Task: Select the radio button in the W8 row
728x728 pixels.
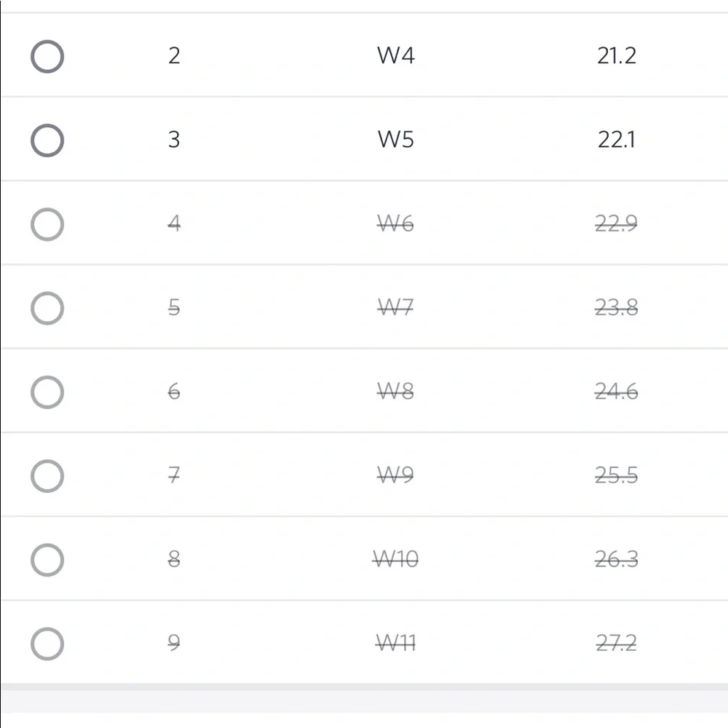Action: [47, 392]
